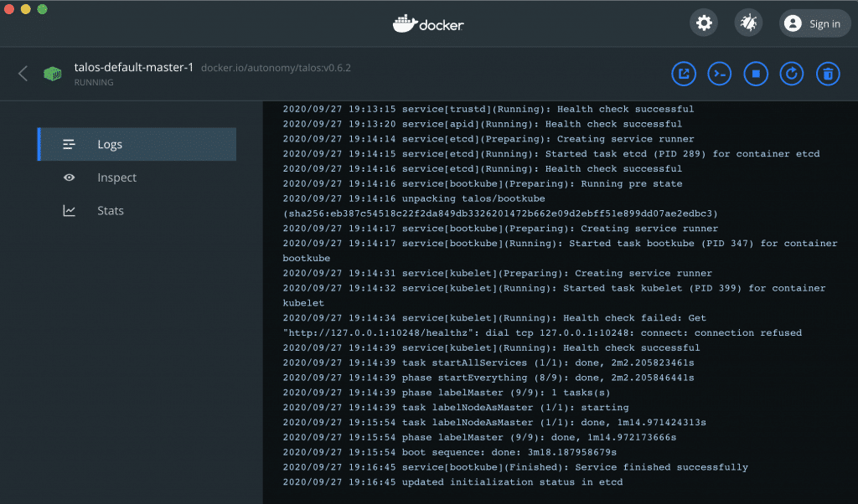858x504 pixels.
Task: Click the apid health check log line
Action: pyautogui.click(x=482, y=124)
